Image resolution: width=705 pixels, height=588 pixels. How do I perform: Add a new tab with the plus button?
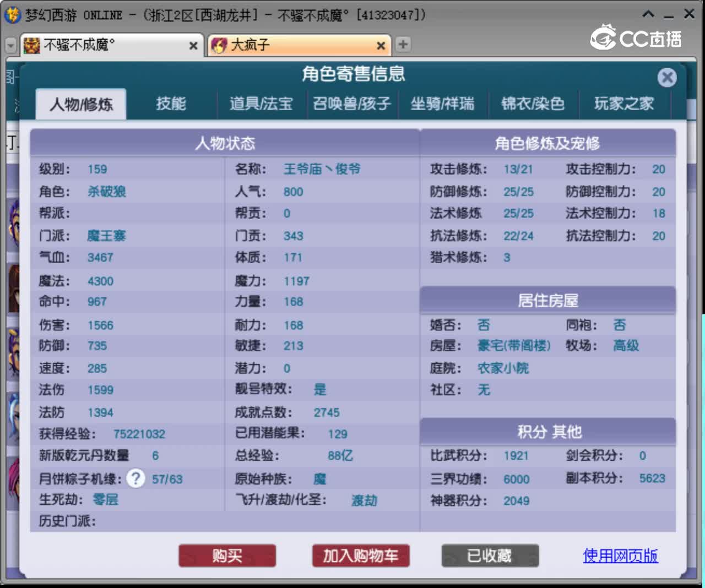403,45
